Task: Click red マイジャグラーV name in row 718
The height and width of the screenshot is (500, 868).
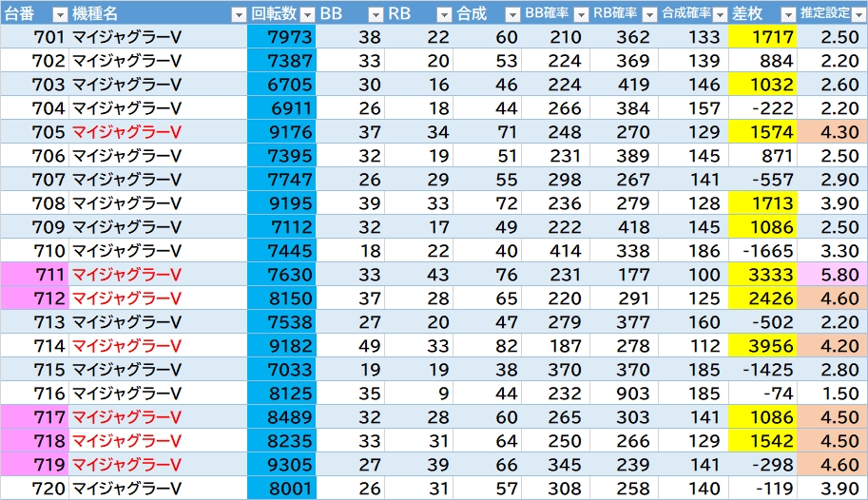Action: [126, 441]
